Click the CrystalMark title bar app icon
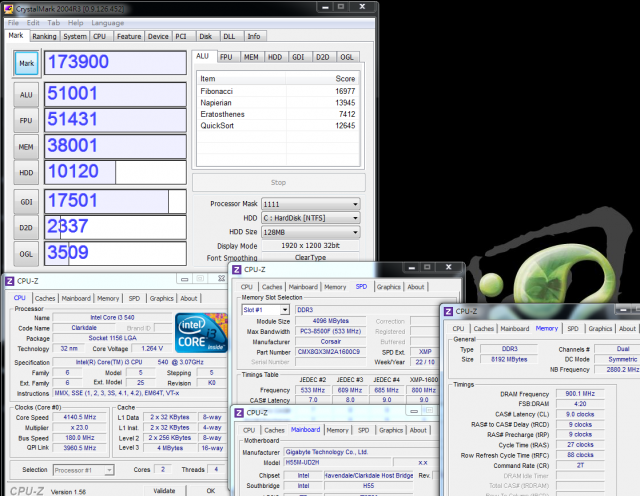 pyautogui.click(x=8, y=8)
